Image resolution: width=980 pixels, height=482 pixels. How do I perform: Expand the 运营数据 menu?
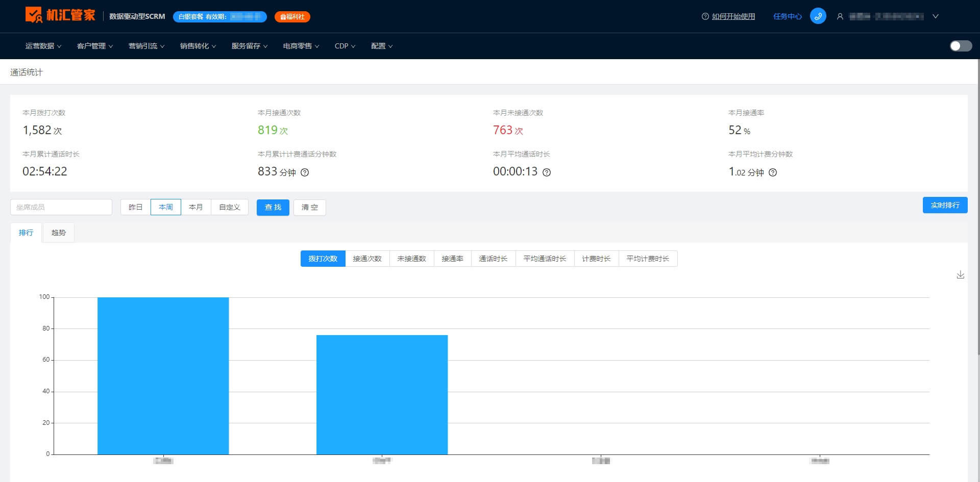point(43,46)
